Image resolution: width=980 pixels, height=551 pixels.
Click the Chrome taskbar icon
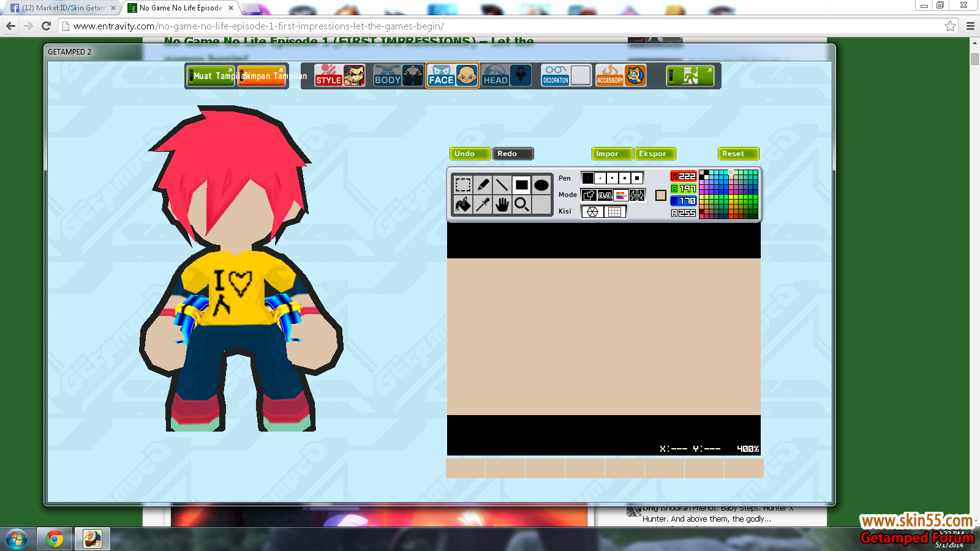tap(55, 539)
